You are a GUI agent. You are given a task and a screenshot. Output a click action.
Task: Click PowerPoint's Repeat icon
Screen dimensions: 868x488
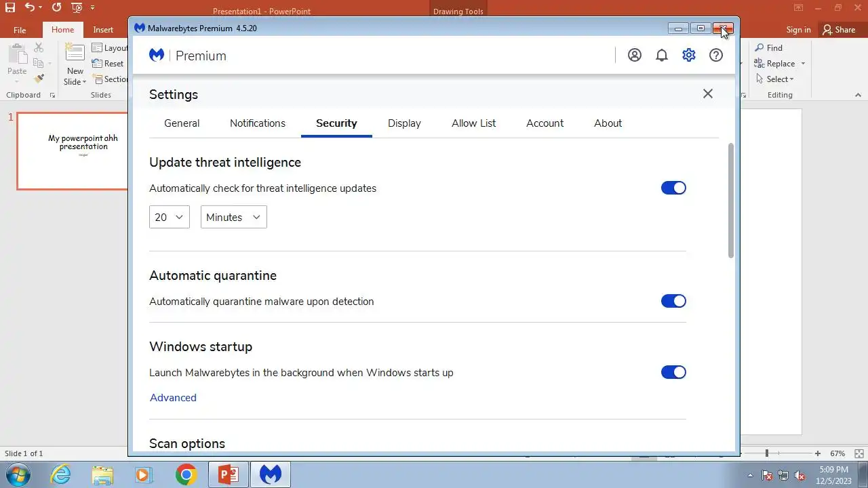click(x=56, y=8)
